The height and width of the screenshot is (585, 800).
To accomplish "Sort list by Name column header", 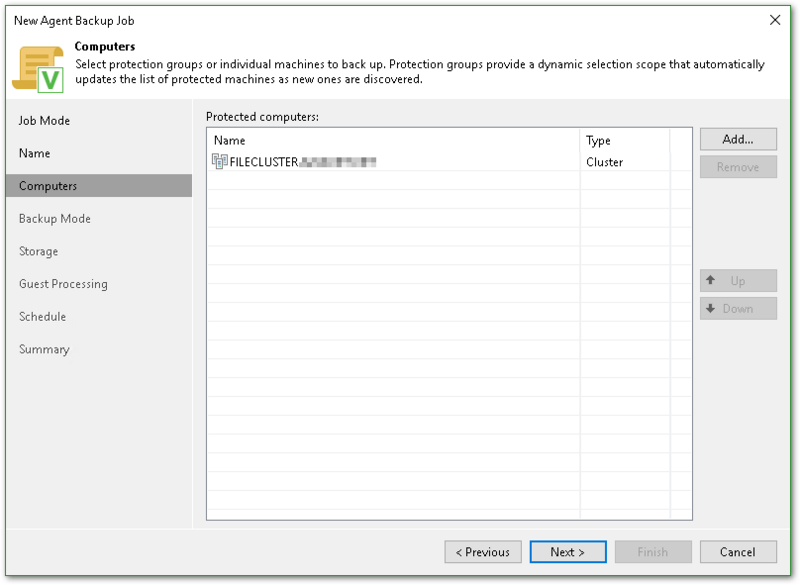I will pos(393,141).
